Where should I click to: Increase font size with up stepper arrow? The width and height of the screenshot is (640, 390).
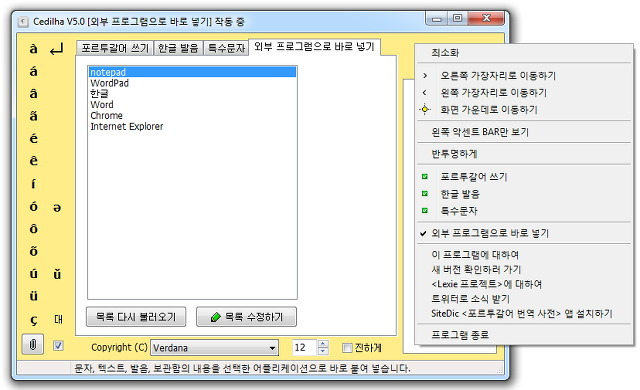click(323, 344)
